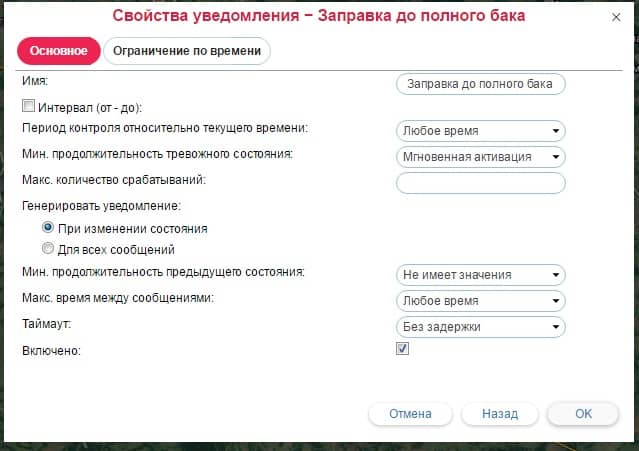639x451 pixels.
Task: Uncheck the Включено checkbox
Action: click(403, 349)
